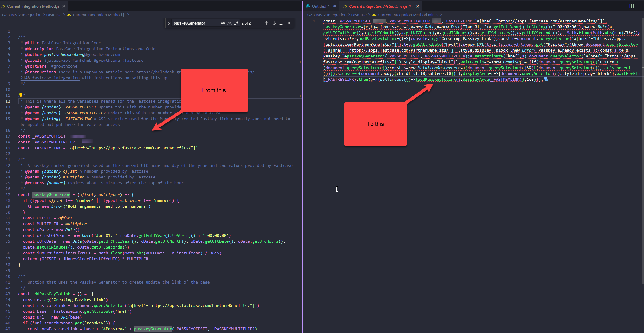The height and width of the screenshot is (333, 644).
Task: Click the lightbulb code action icon
Action: (21, 95)
